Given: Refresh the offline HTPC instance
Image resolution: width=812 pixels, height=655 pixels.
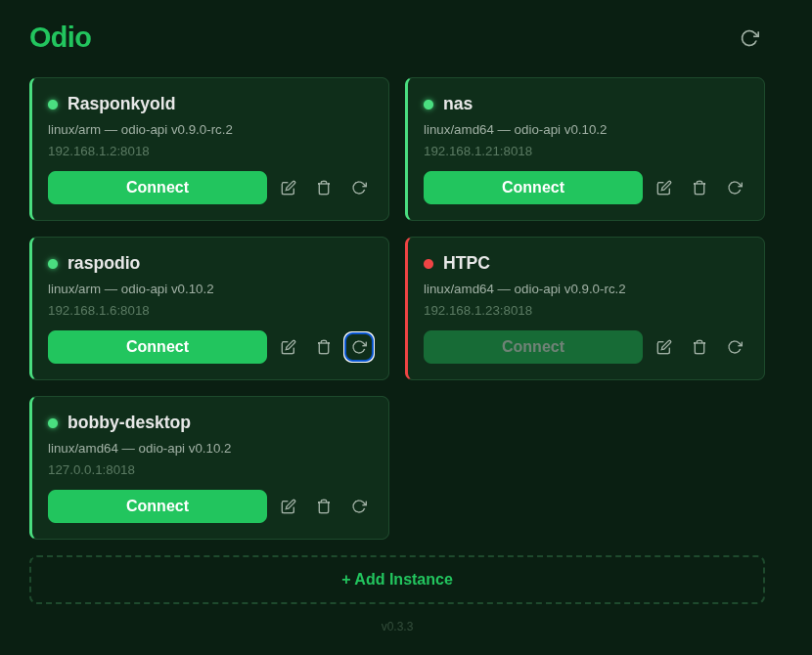Looking at the screenshot, I should (x=735, y=347).
